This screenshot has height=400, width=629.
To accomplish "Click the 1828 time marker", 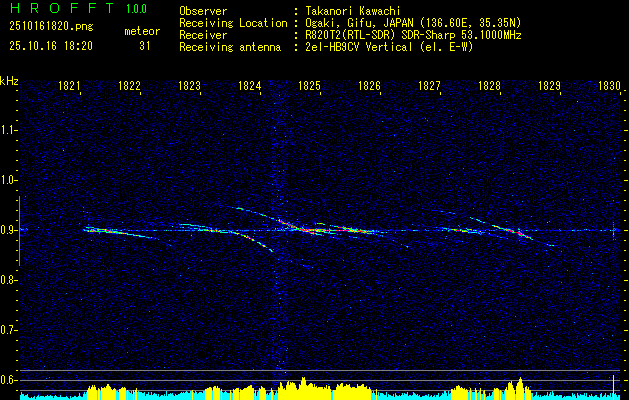I will pyautogui.click(x=489, y=85).
